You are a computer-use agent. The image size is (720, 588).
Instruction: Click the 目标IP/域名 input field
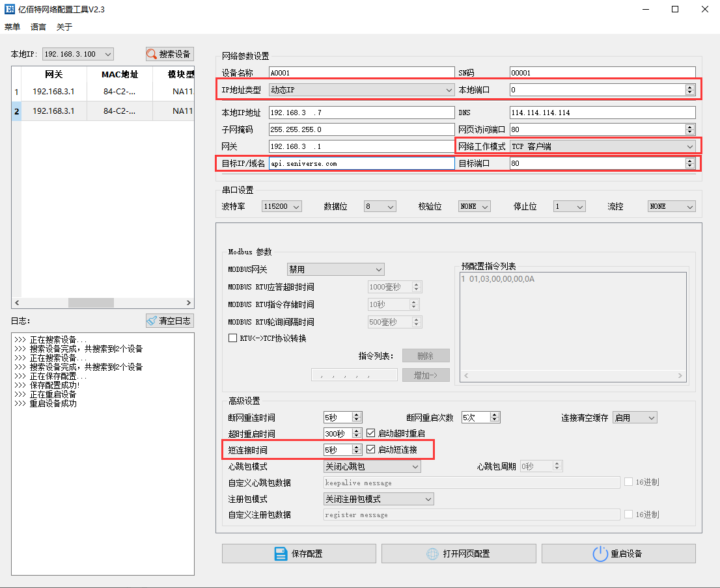(361, 164)
